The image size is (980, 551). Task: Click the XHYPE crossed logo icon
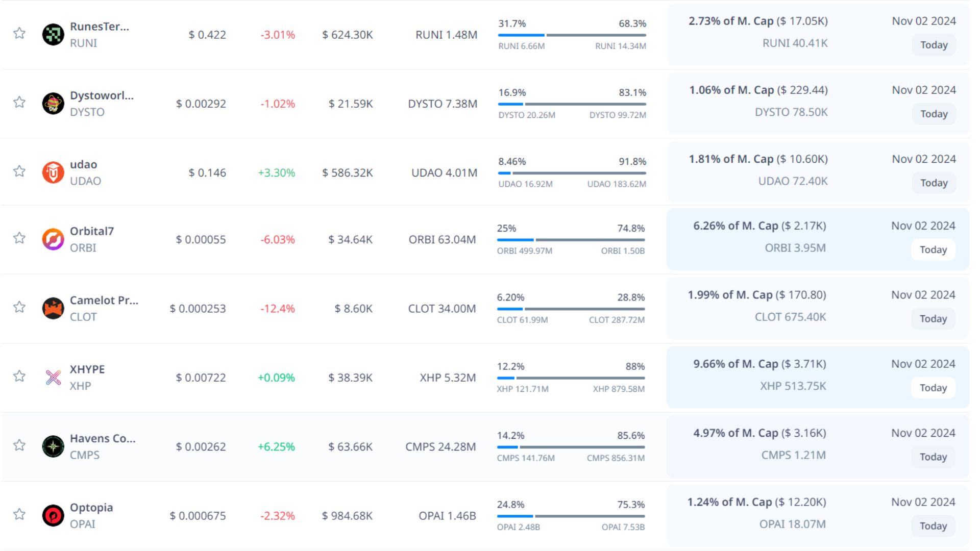pos(53,378)
